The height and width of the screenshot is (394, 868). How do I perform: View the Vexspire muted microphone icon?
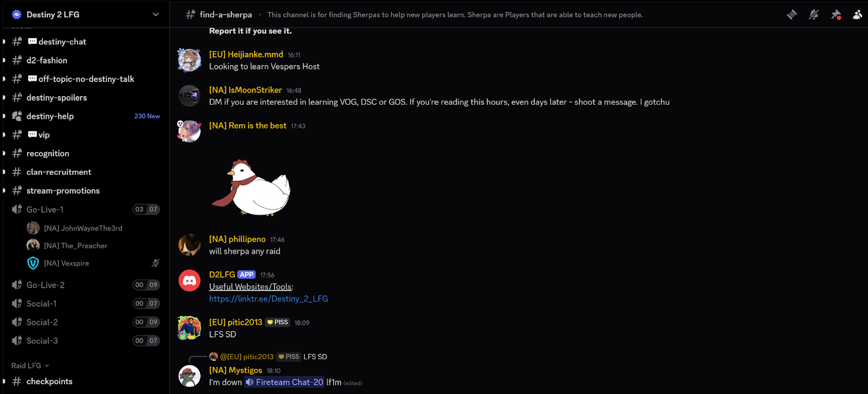[x=155, y=263]
